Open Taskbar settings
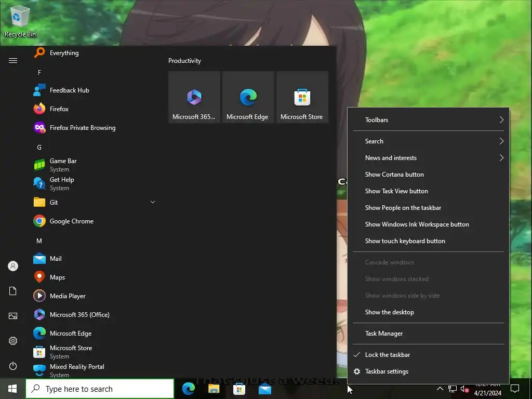Screen dimensions: 532x399 click(x=428, y=371)
